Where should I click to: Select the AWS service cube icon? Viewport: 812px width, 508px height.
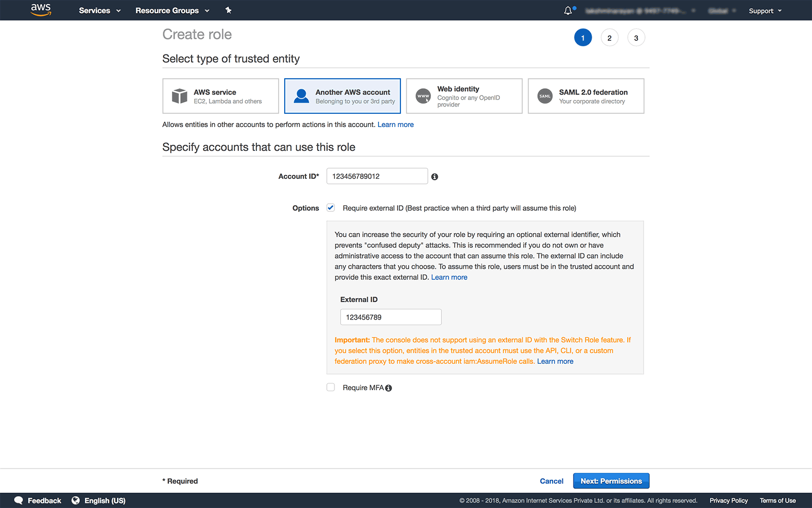click(180, 96)
